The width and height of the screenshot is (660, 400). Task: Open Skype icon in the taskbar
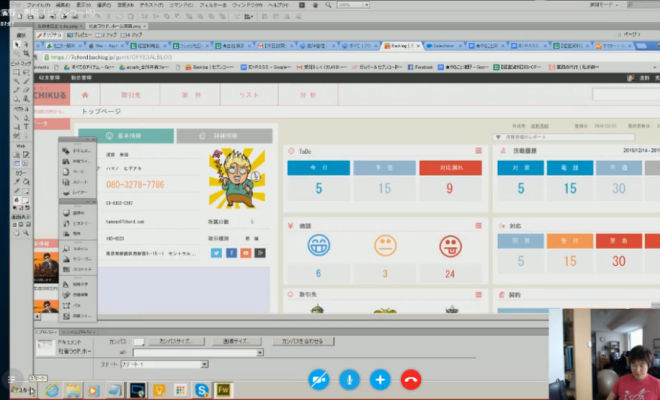click(x=203, y=389)
